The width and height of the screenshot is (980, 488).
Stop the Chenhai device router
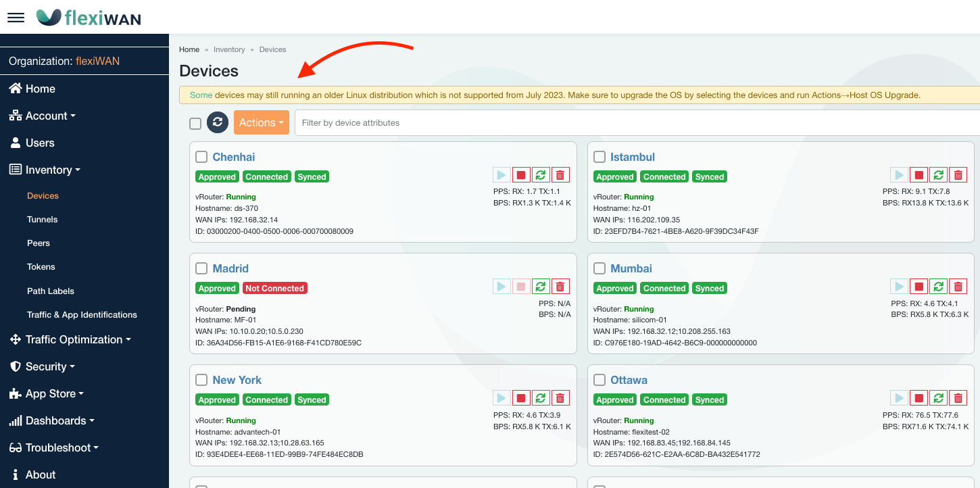coord(521,174)
